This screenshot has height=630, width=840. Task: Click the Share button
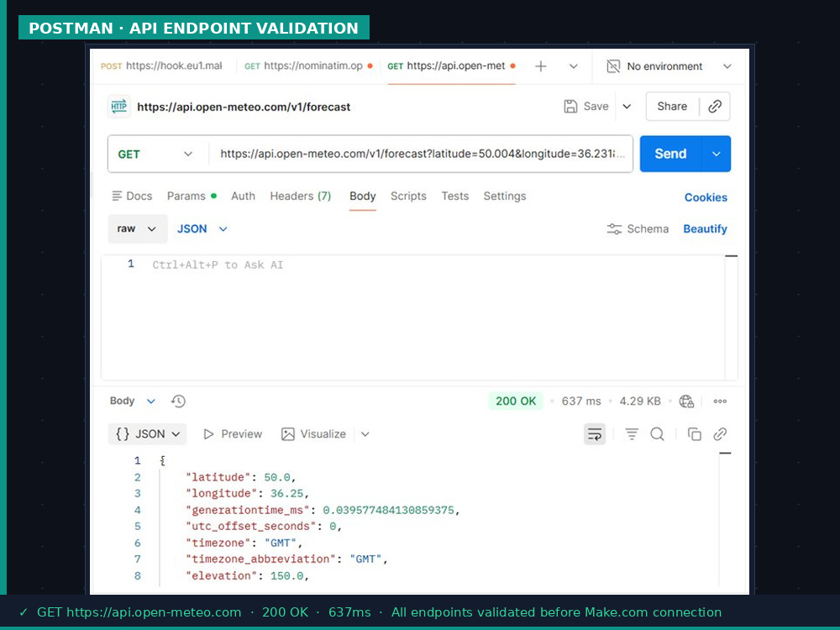click(672, 106)
